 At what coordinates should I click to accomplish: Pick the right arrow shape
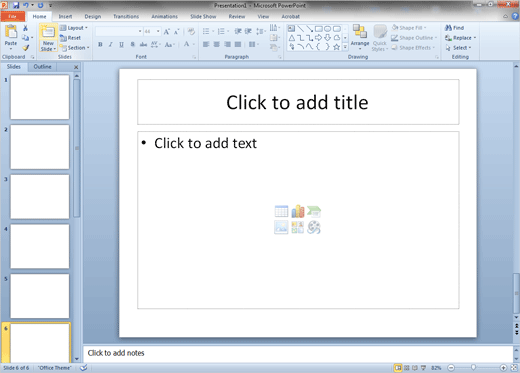tap(319, 38)
